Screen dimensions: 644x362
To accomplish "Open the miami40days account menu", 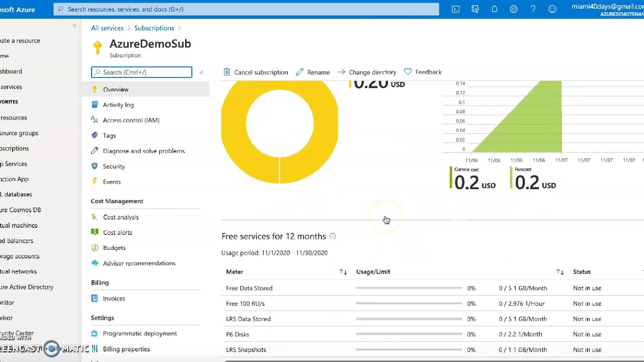I will pyautogui.click(x=607, y=10).
